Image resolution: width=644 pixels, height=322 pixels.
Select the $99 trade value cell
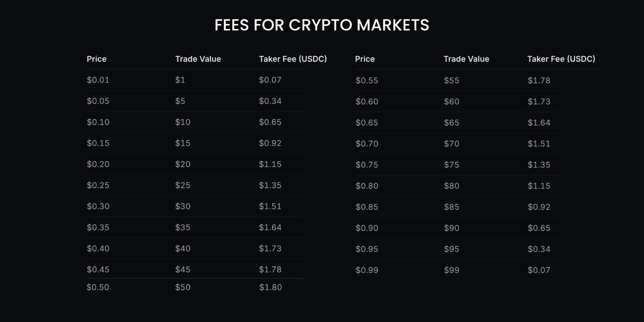tap(452, 270)
